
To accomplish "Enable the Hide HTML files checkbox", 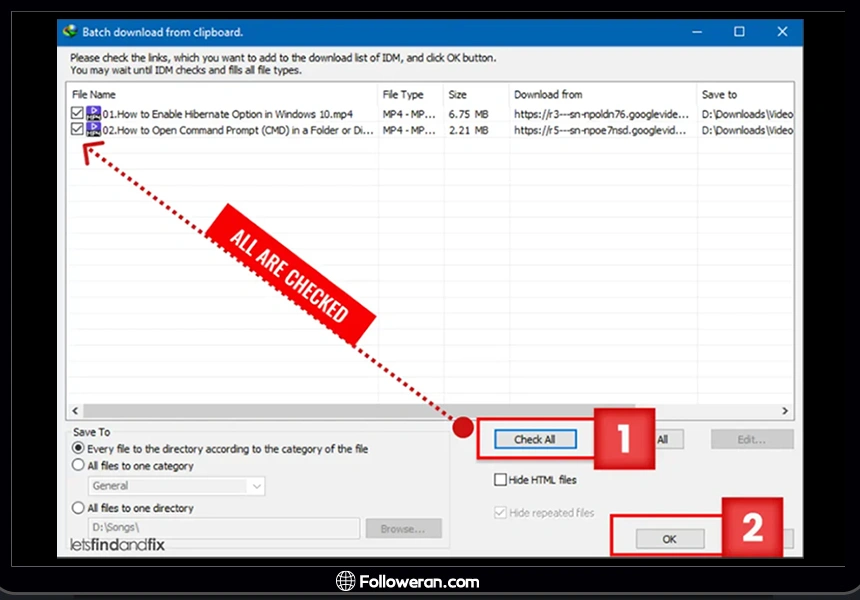I will pyautogui.click(x=501, y=480).
